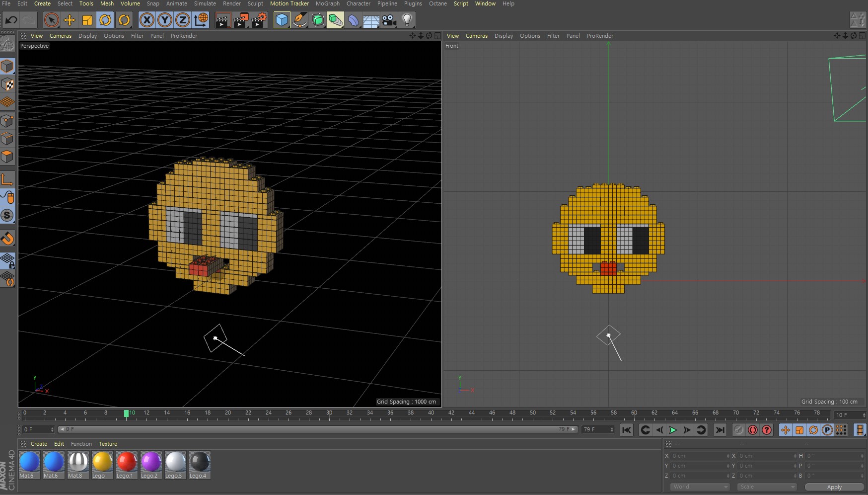Open Front viewport Display menu
This screenshot has height=495, width=868.
(504, 36)
